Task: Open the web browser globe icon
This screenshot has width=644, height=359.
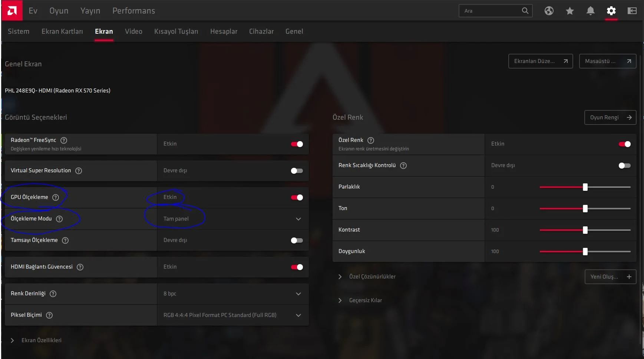Action: click(549, 11)
